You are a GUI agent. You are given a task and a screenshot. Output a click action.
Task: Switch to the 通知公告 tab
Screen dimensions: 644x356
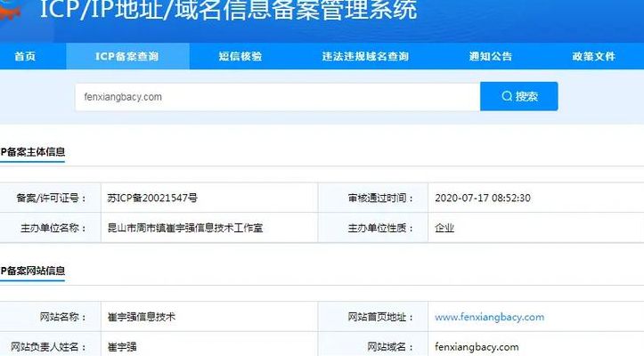pos(491,56)
